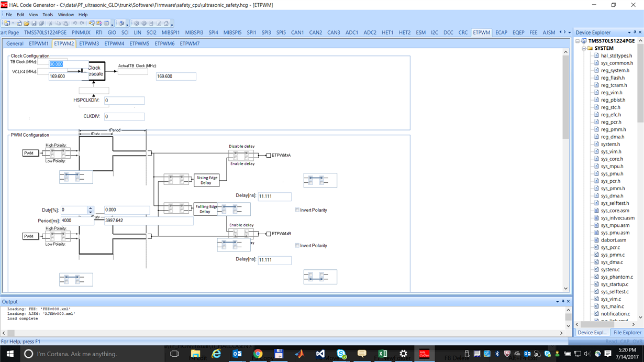Click Output panel horizontal scrollbar right arrow
Image resolution: width=644 pixels, height=362 pixels.
[561, 333]
